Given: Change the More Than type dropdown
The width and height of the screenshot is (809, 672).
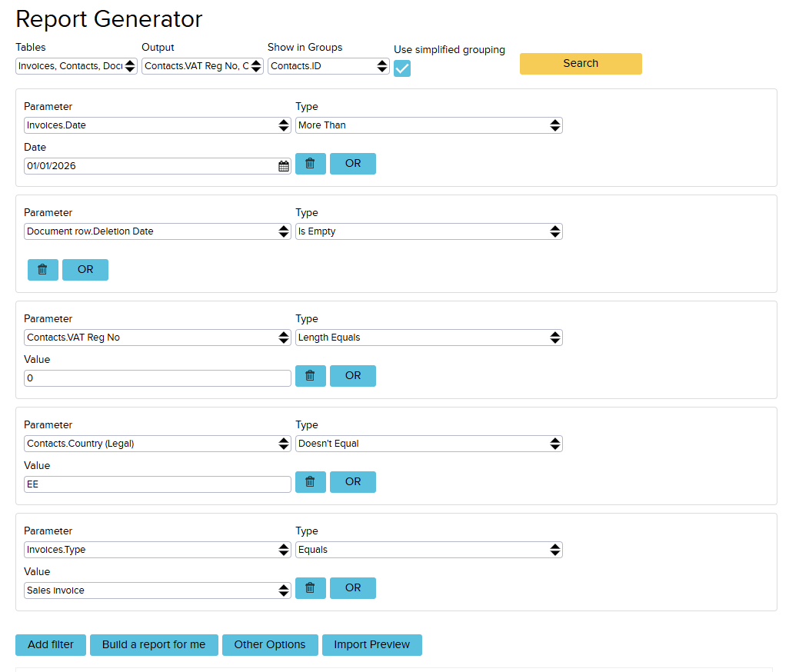Looking at the screenshot, I should [x=428, y=125].
